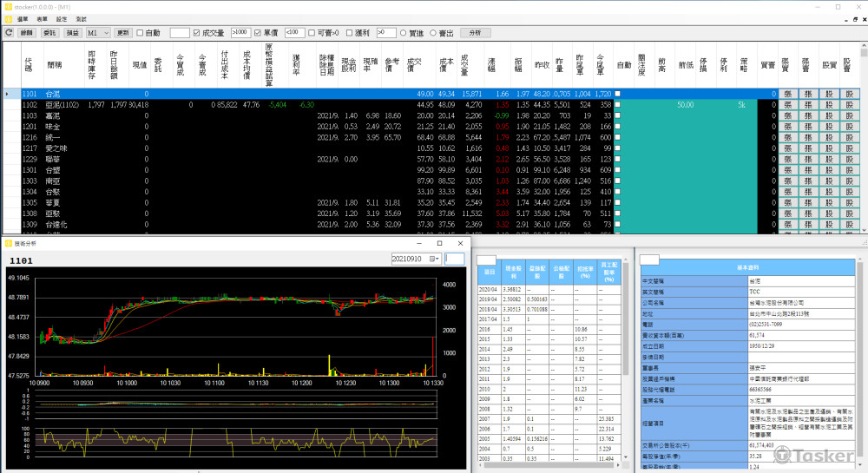This screenshot has height=473, width=868.
Task: Uncheck the 成交量 filter checkbox
Action: 196,33
